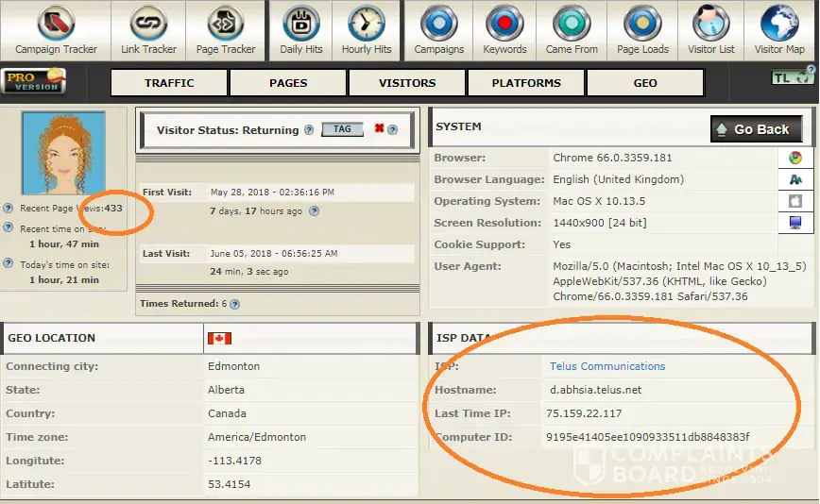Open the Page Loads icon

(x=642, y=30)
